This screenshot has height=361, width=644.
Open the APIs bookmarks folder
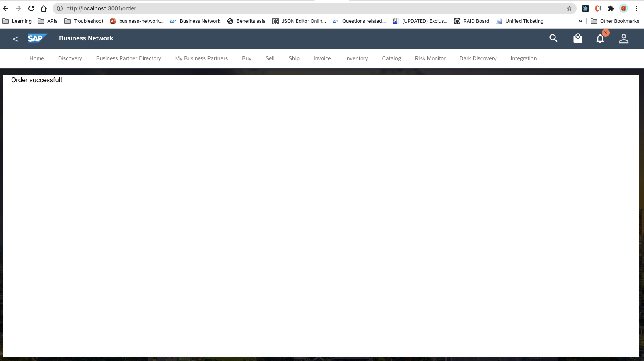pos(48,21)
